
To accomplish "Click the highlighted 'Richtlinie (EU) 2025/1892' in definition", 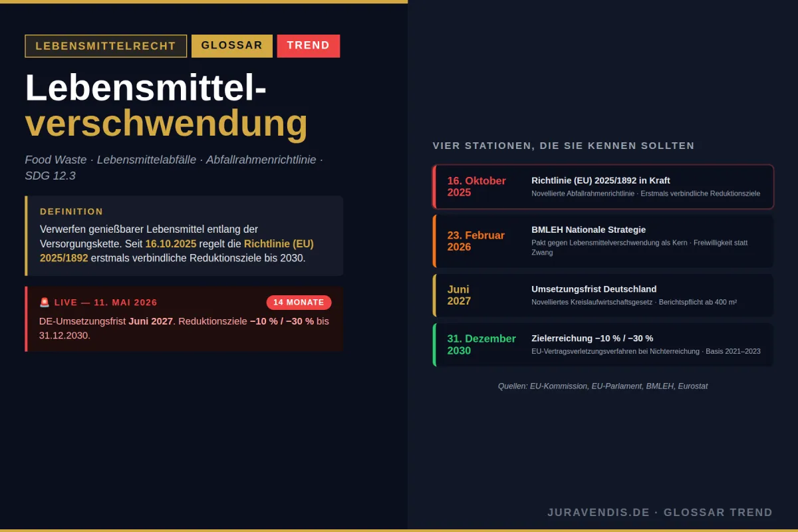I will (177, 251).
